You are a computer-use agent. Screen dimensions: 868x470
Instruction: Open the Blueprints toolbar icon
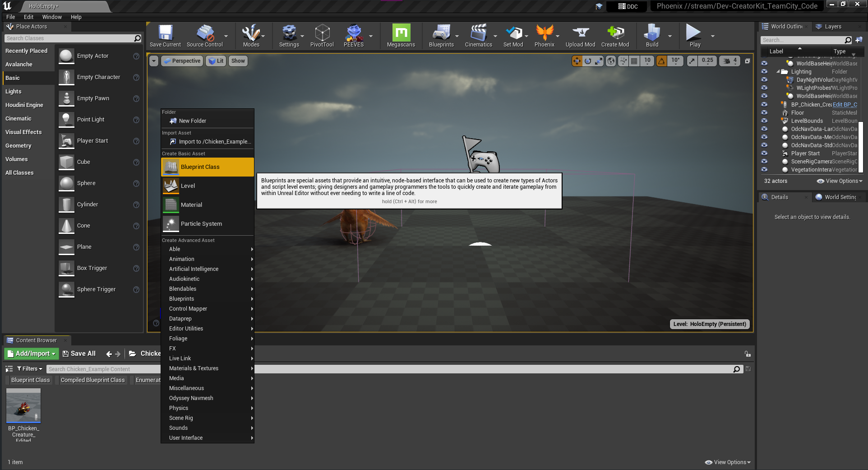pyautogui.click(x=441, y=36)
